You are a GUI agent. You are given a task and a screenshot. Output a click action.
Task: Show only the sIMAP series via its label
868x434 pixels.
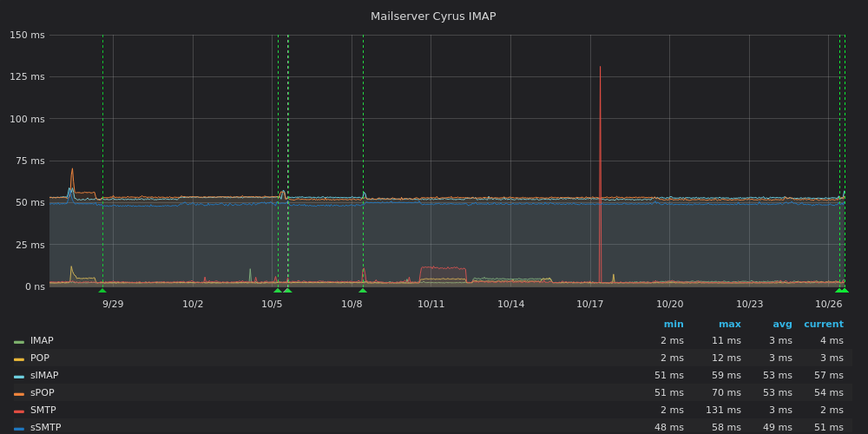[x=44, y=376]
